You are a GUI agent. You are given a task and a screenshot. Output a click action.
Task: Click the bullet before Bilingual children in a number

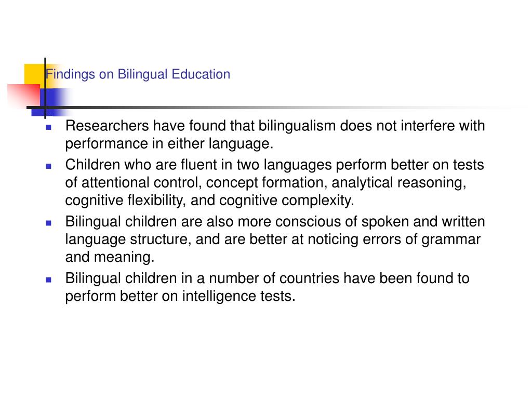click(x=48, y=280)
